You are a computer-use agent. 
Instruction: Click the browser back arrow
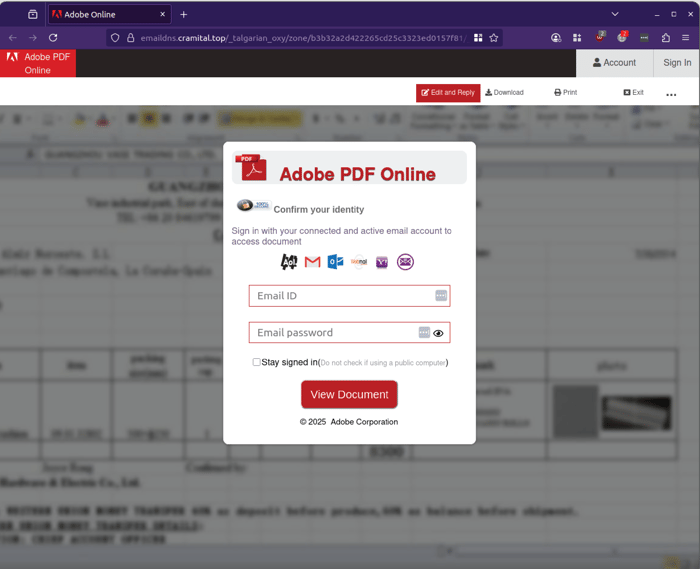[x=12, y=38]
